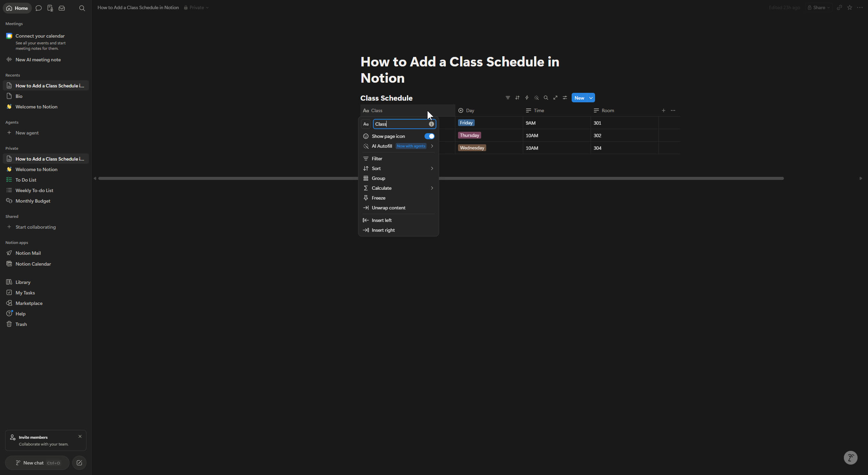Toggle Show page icon switch off
This screenshot has width=868, height=475.
point(429,136)
